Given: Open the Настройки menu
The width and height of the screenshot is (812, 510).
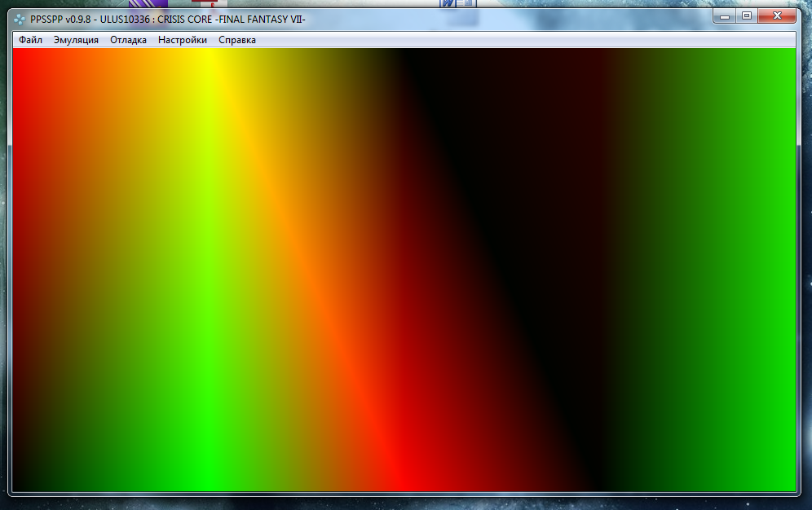Looking at the screenshot, I should coord(183,40).
